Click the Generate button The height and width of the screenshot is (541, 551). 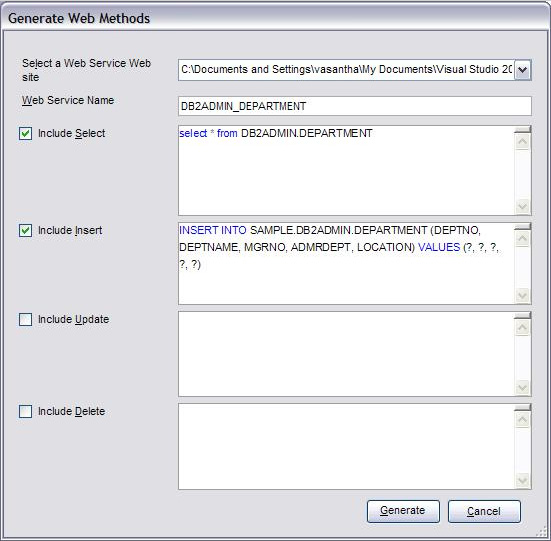coord(403,511)
